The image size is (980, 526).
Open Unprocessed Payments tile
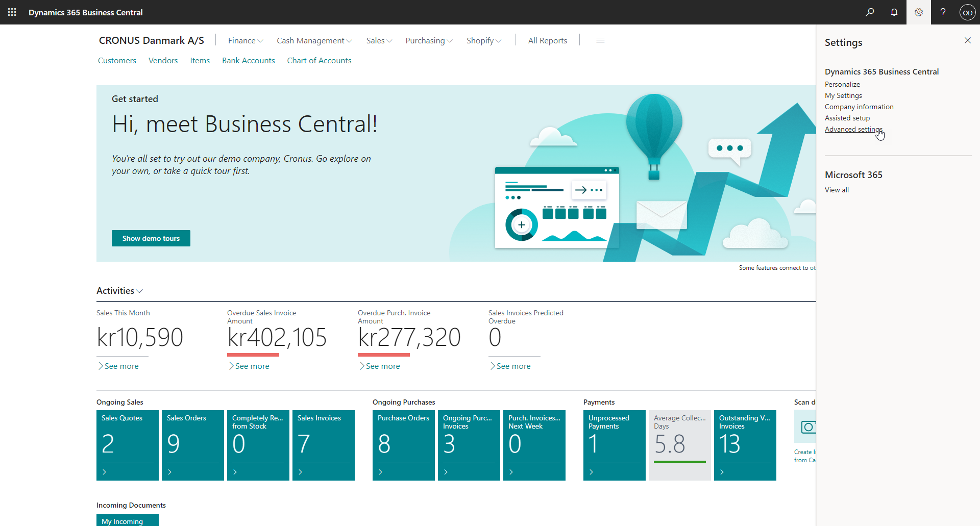615,445
